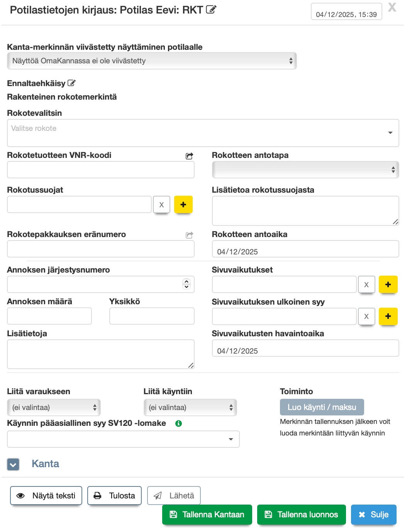
Task: Click the edit icon beside Ennaltaehkäisy
Action: click(x=71, y=83)
